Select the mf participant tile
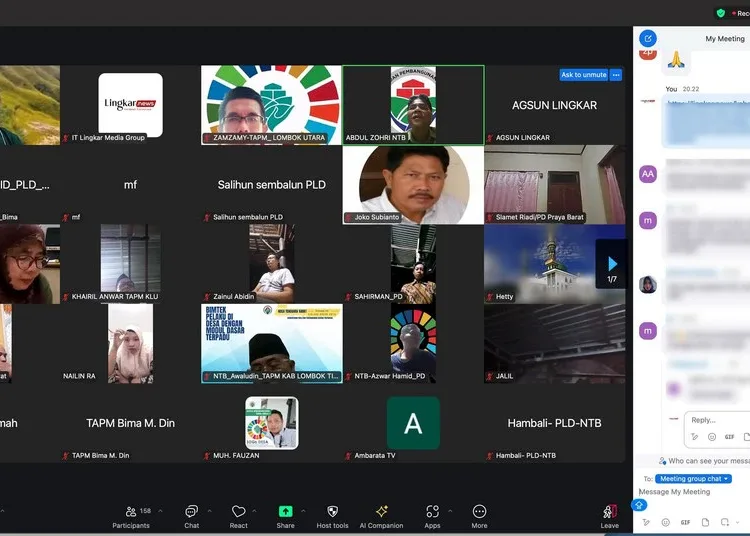Viewport: 750px width, 536px height. coord(130,185)
